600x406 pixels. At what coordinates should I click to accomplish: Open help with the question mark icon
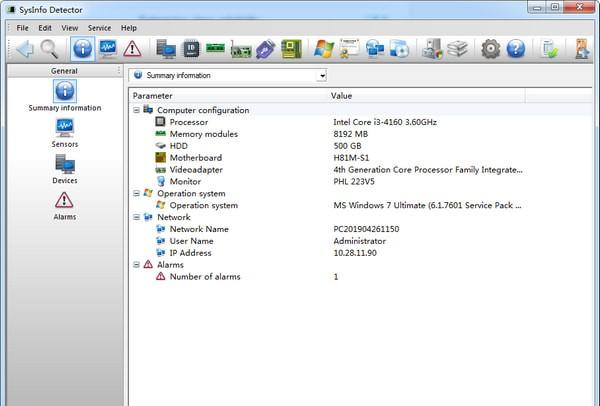click(x=516, y=49)
